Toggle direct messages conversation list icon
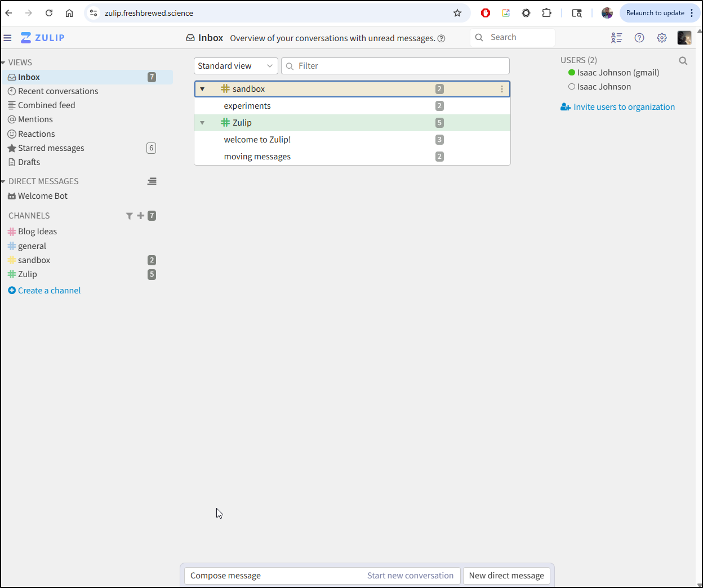 click(x=152, y=181)
